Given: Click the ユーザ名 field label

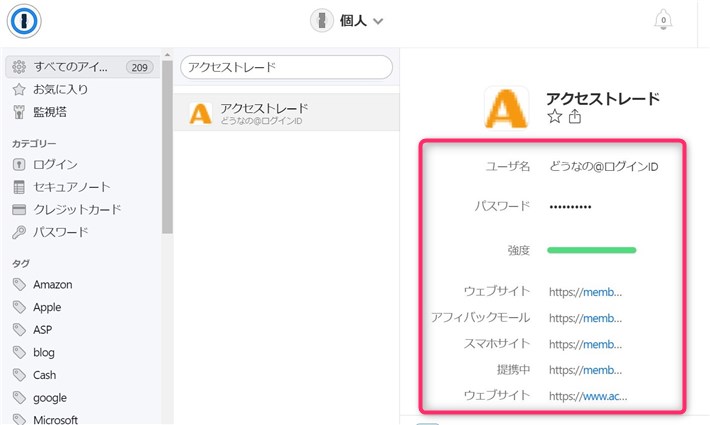Looking at the screenshot, I should [x=508, y=167].
